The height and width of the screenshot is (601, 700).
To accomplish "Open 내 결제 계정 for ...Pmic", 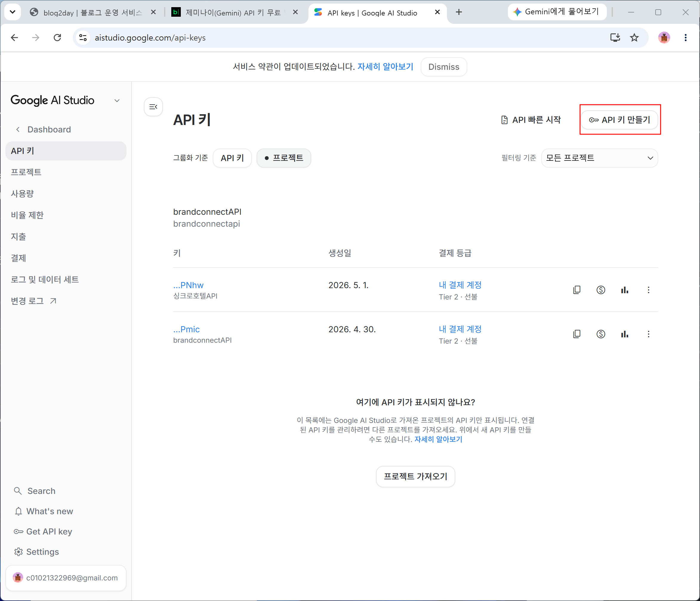I will point(460,329).
